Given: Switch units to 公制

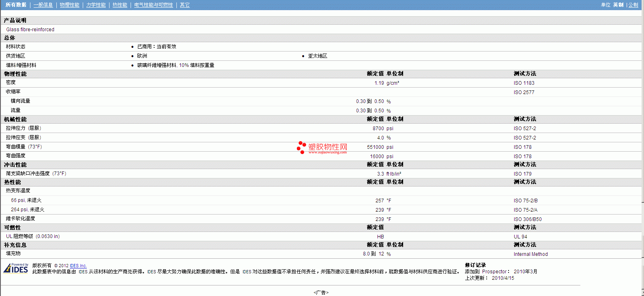Looking at the screenshot, I should pos(633,5).
